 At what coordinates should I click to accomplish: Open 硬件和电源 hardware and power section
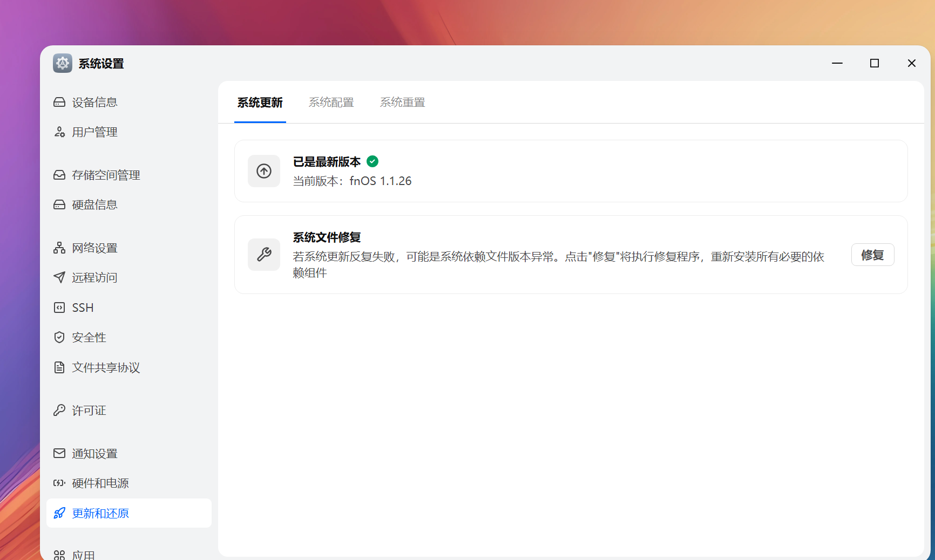tap(100, 483)
